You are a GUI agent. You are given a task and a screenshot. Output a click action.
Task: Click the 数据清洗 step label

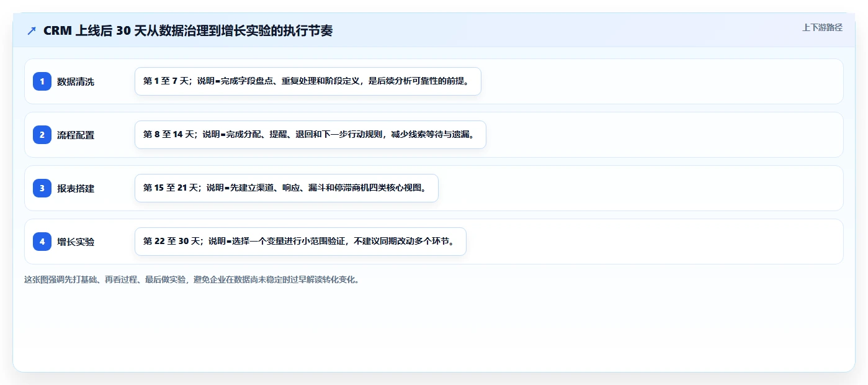[76, 81]
